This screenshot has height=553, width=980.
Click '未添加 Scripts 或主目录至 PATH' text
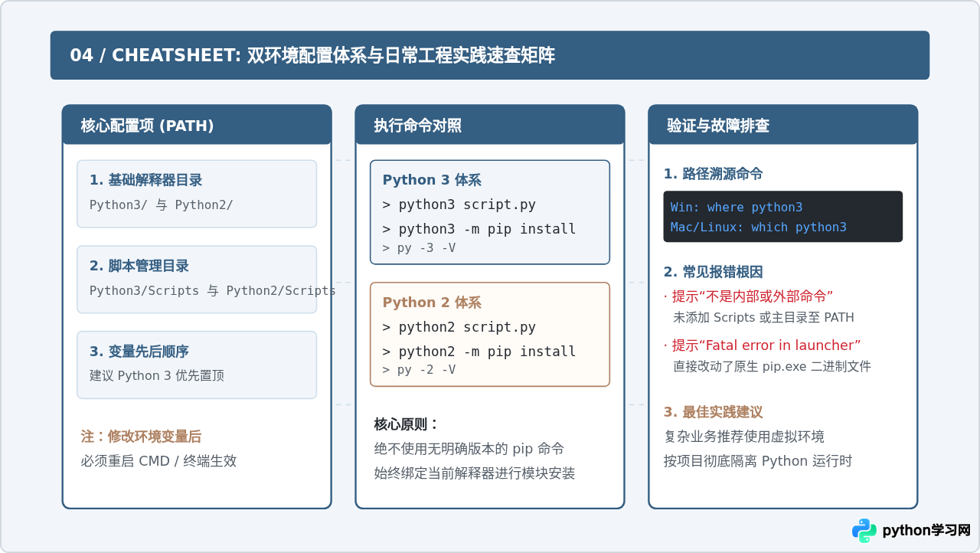pyautogui.click(x=763, y=318)
